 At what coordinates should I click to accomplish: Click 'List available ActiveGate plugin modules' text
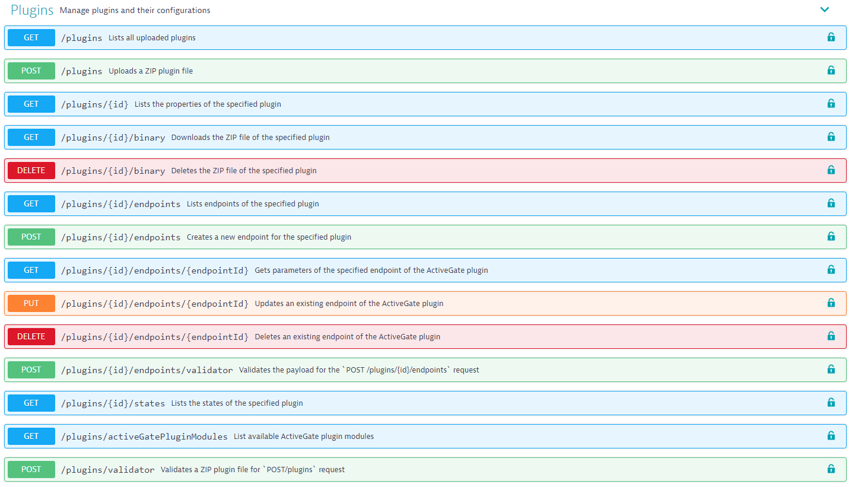pos(304,437)
